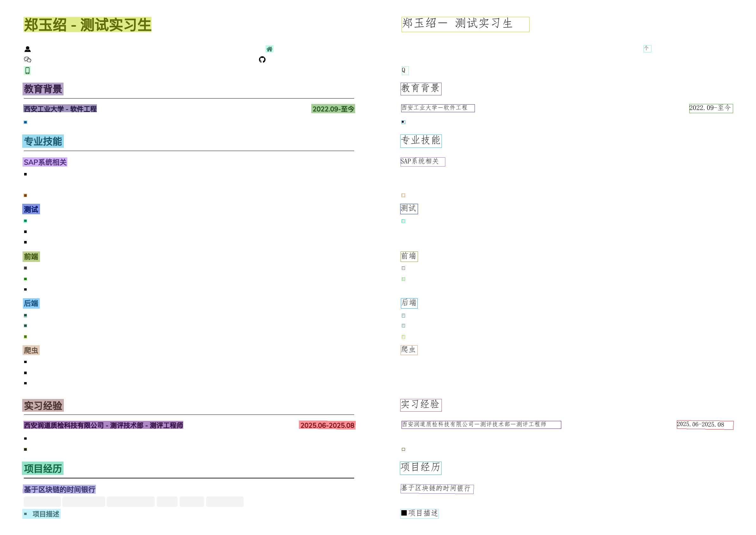Select the highlighted SAP系统相关 subheading

pyautogui.click(x=45, y=162)
